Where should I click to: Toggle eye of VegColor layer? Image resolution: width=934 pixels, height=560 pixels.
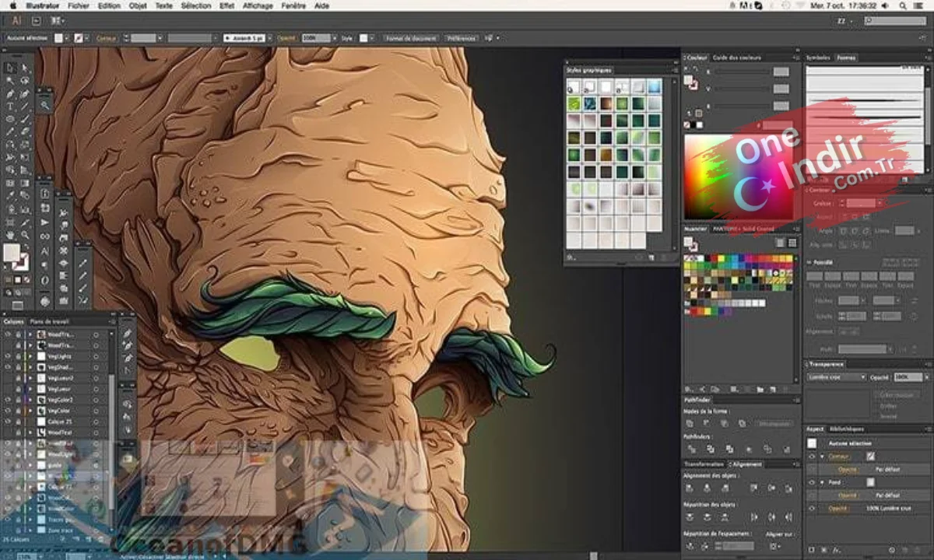pos(7,410)
